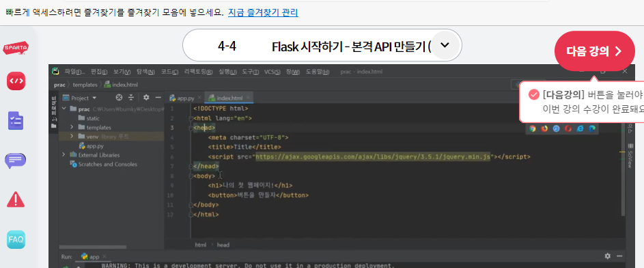Toggle fold marker at html tag line 2
The height and width of the screenshot is (268, 644).
[191, 118]
